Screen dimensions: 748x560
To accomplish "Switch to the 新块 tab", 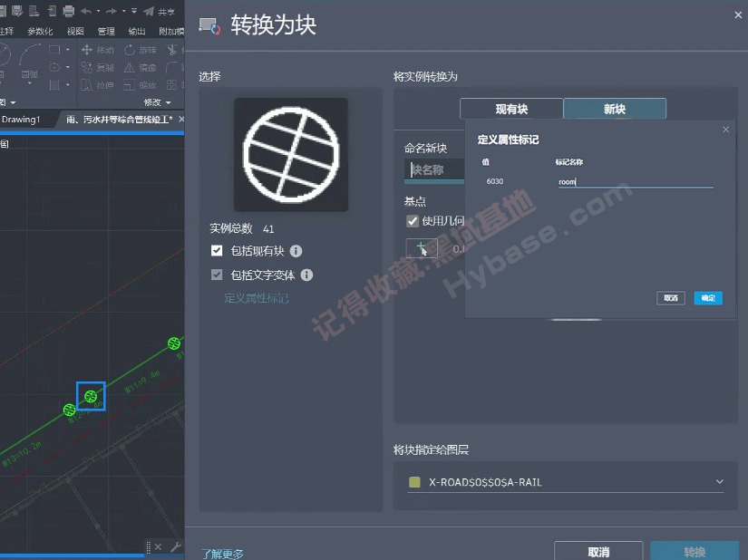I will [x=615, y=109].
